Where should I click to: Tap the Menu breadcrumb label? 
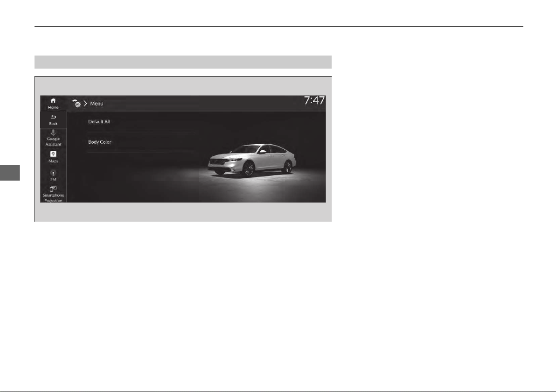[97, 104]
